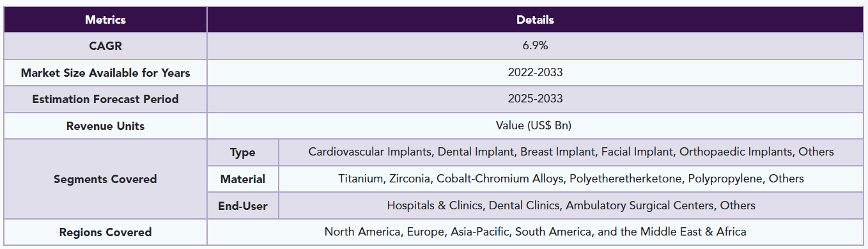The width and height of the screenshot is (868, 249).
Task: Click the Details column header
Action: point(535,20)
